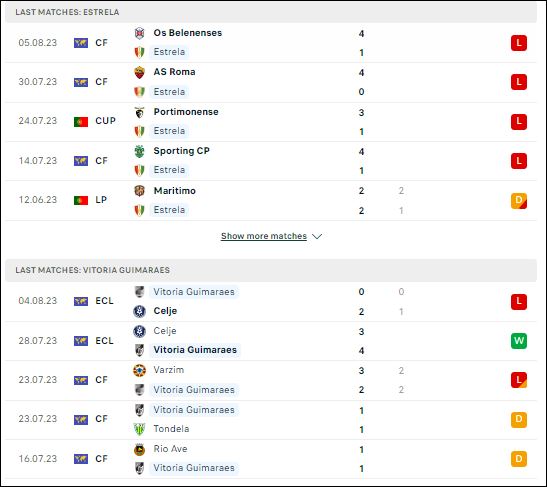Click the AS Roma club logo
Image resolution: width=547 pixels, height=487 pixels.
139,72
